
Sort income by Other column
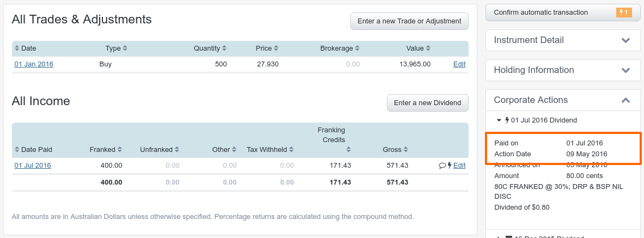(x=224, y=150)
